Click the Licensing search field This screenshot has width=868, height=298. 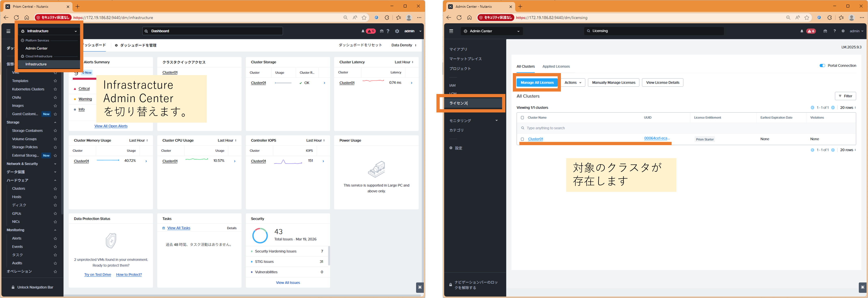(654, 31)
